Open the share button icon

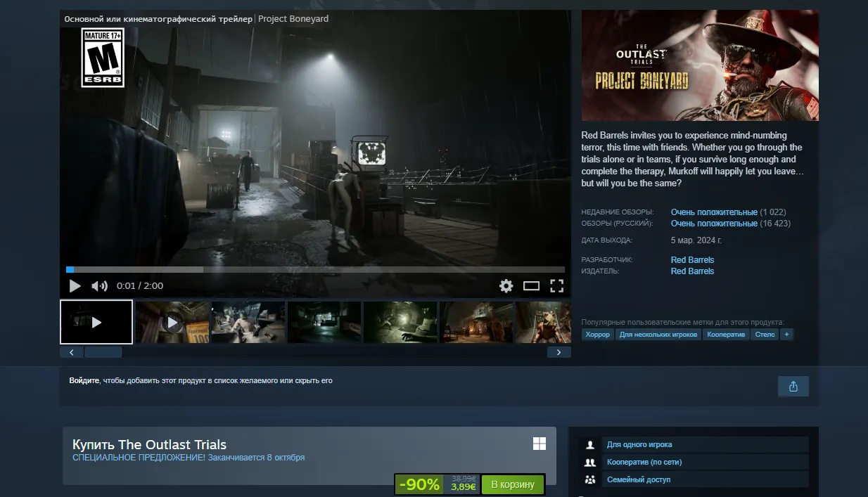coord(793,387)
